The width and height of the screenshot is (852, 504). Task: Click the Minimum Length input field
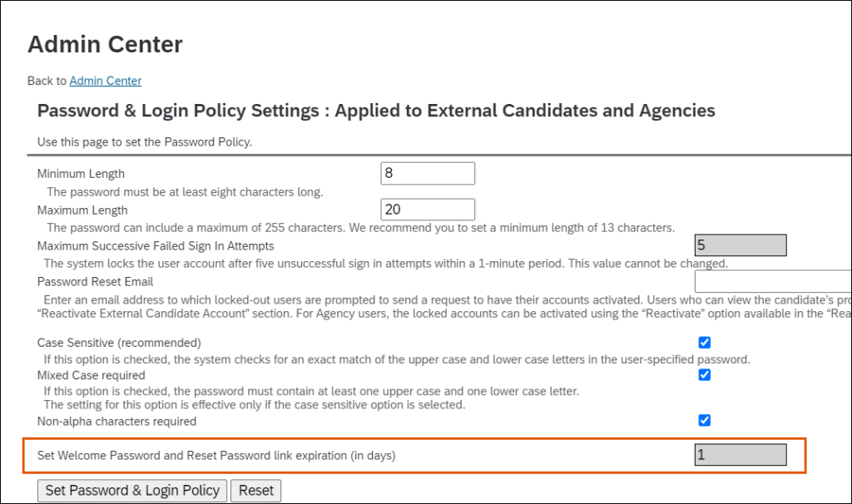coord(428,173)
